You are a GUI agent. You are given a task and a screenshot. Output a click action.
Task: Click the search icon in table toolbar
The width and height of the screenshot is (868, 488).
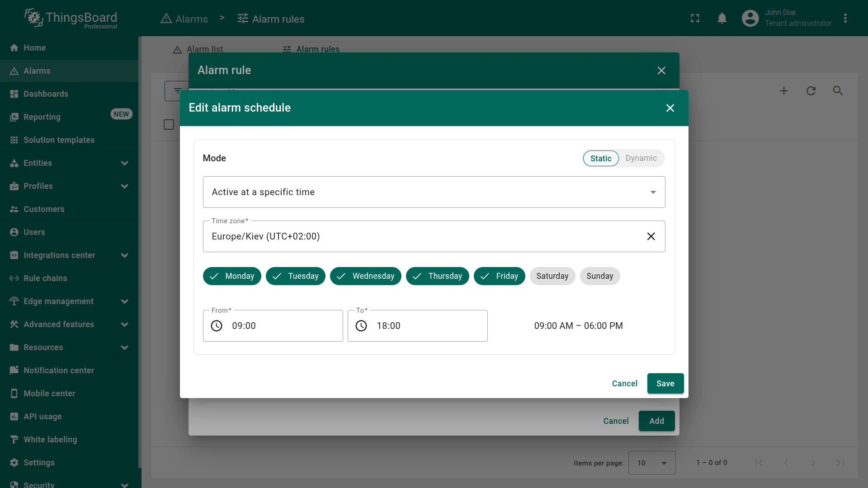[838, 91]
